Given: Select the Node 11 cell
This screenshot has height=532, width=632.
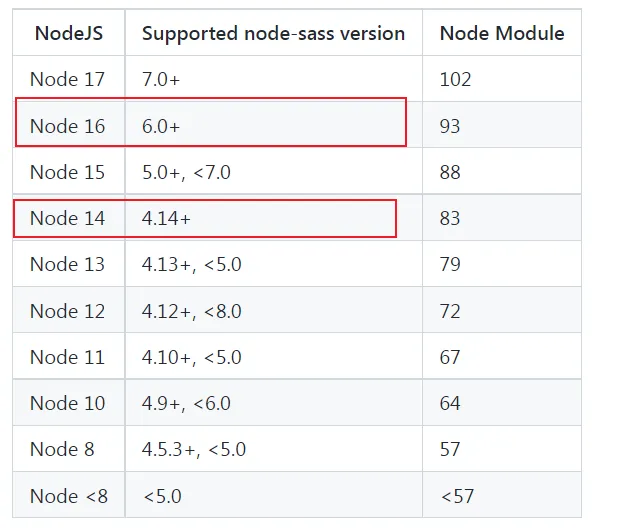Looking at the screenshot, I should pyautogui.click(x=67, y=357).
